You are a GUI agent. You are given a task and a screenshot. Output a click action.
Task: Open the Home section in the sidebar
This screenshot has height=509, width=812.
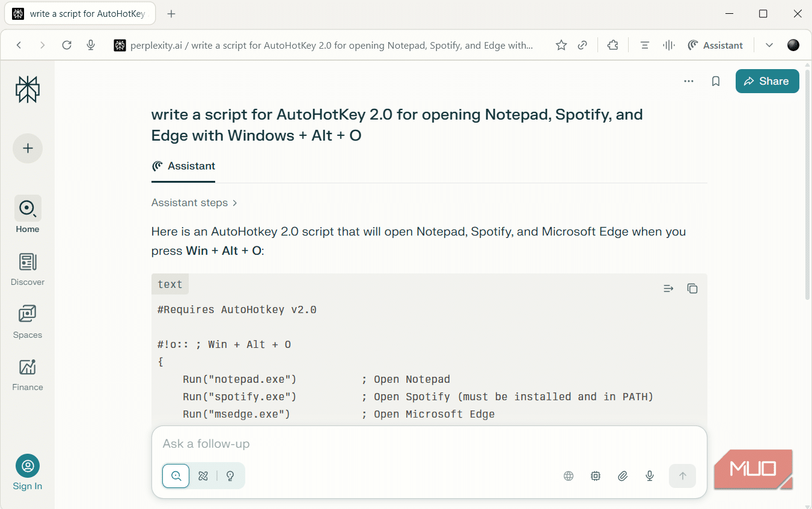(x=28, y=215)
